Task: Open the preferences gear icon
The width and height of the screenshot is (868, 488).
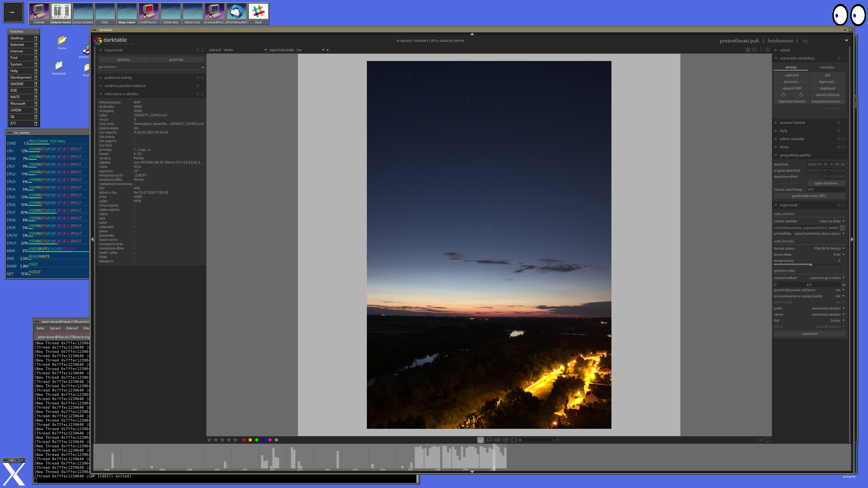Action: click(x=768, y=50)
